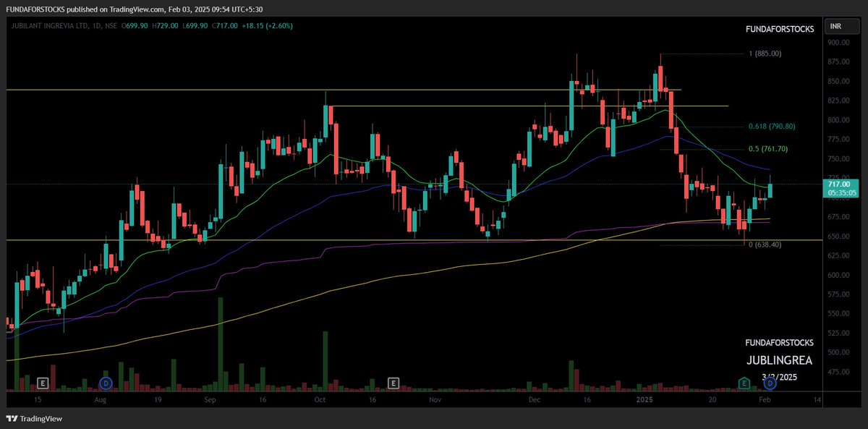The height and width of the screenshot is (429, 868).
Task: Click the JUBLINGREA ticker text
Action: (779, 360)
